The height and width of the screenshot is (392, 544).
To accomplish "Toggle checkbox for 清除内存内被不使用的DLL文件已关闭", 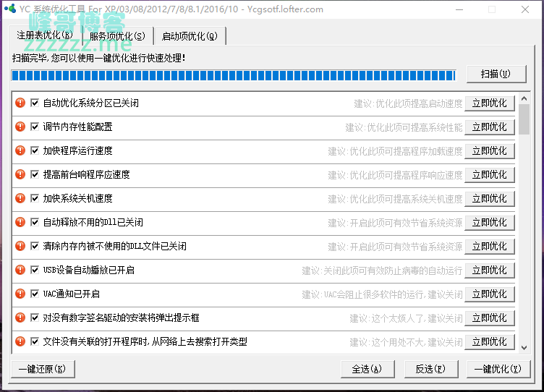I will [x=35, y=246].
